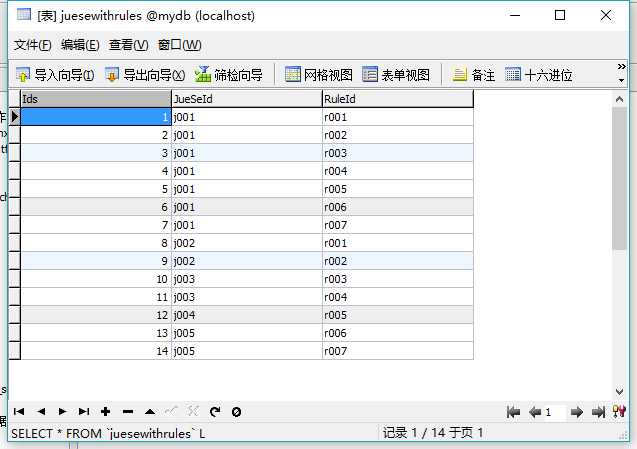
Task: Select RuleId cell r006 in row 6
Action: point(398,207)
